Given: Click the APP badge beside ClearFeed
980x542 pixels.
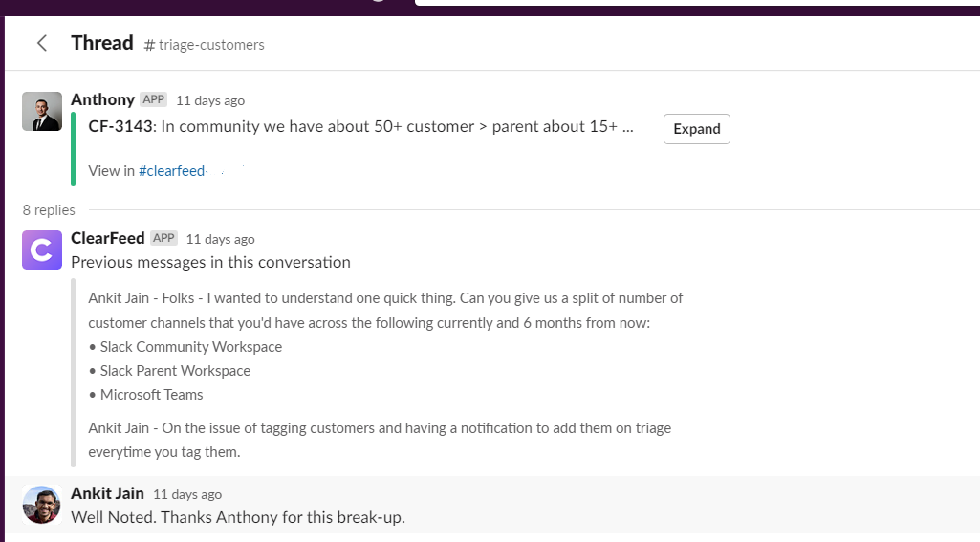Looking at the screenshot, I should click(x=164, y=238).
